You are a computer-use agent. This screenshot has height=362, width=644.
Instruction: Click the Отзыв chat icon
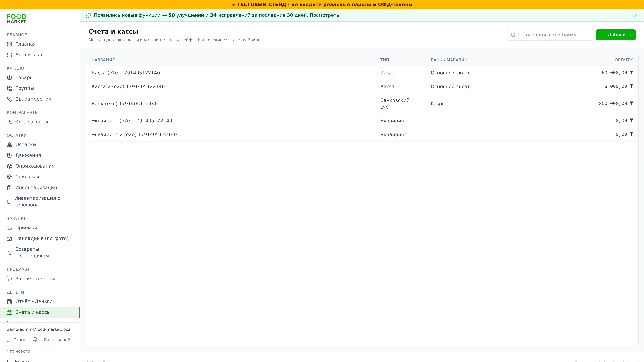point(9,340)
